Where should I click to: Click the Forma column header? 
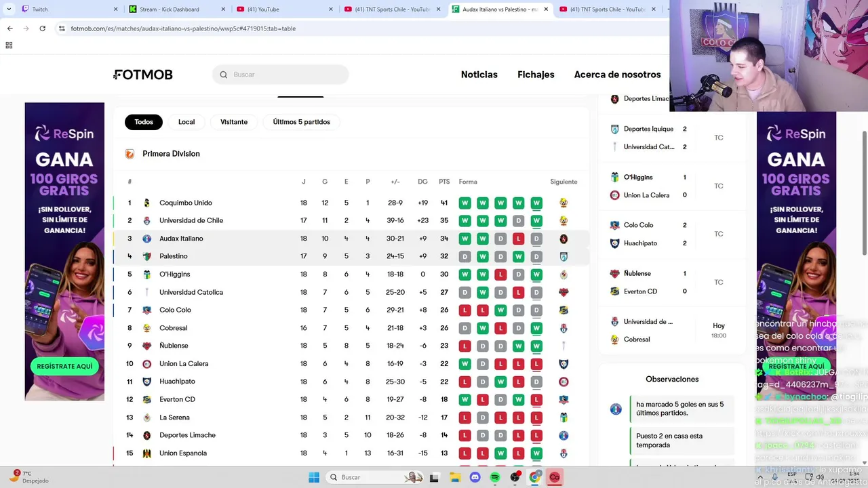[x=468, y=182]
